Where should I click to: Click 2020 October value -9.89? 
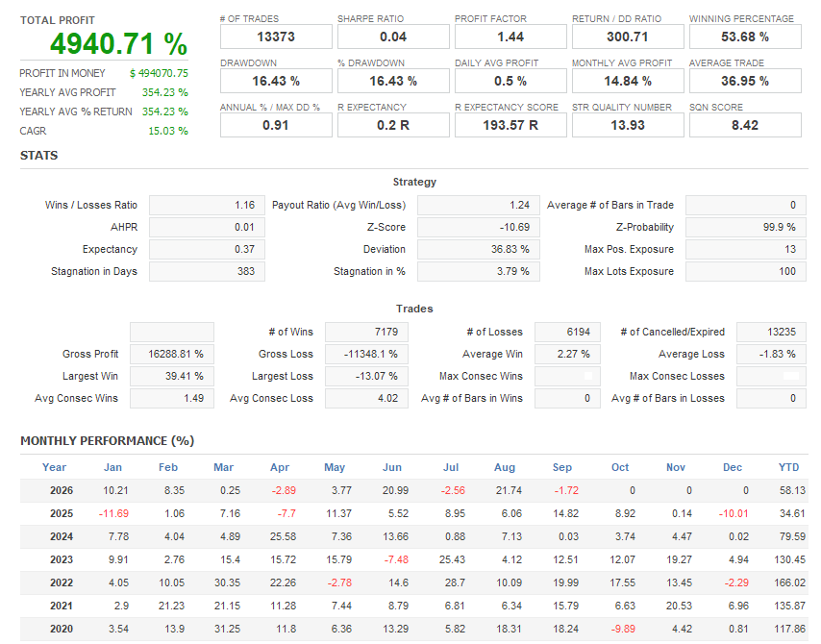pyautogui.click(x=622, y=629)
